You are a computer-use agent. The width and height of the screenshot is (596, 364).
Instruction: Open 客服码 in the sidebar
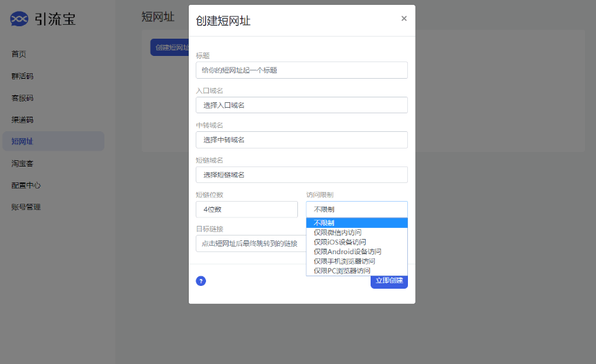tap(22, 98)
